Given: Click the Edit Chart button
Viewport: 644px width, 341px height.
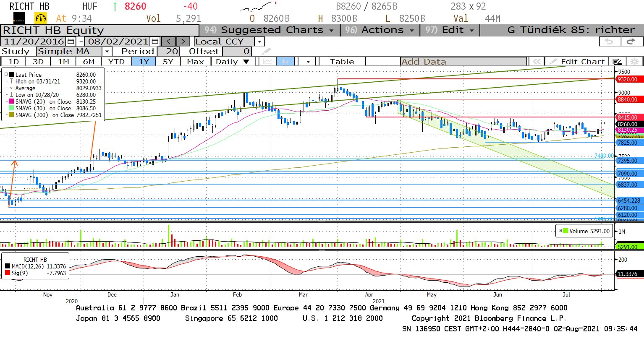Looking at the screenshot, I should click(578, 62).
